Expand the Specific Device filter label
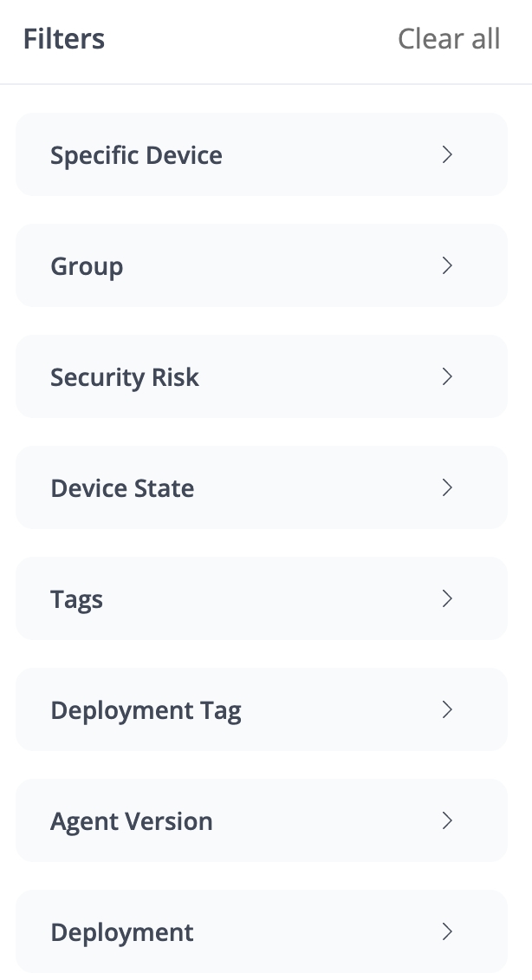Screen dimensions: 532x980 tap(136, 155)
